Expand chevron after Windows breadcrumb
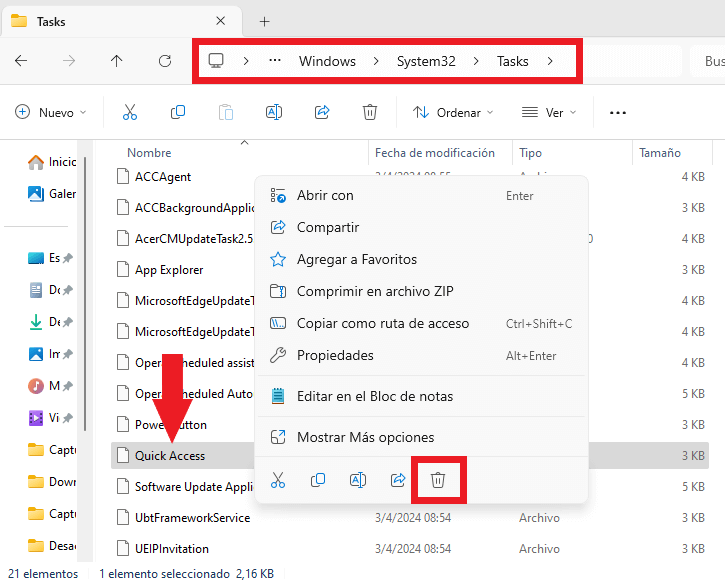This screenshot has width=725, height=582. [x=376, y=61]
